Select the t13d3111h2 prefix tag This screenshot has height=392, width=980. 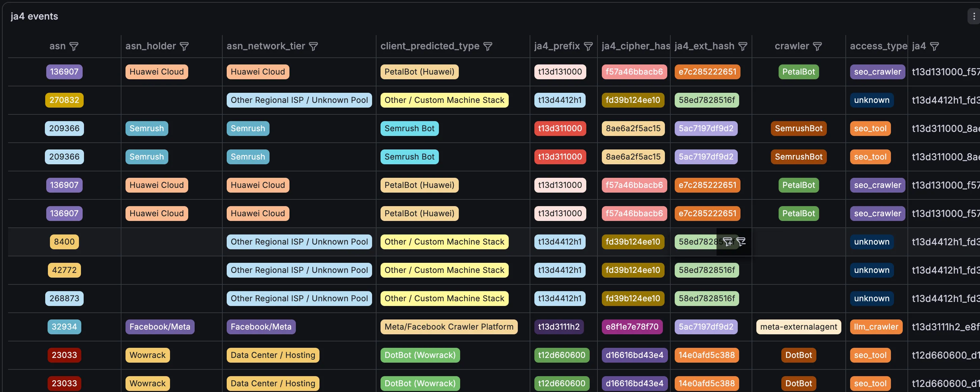point(559,327)
